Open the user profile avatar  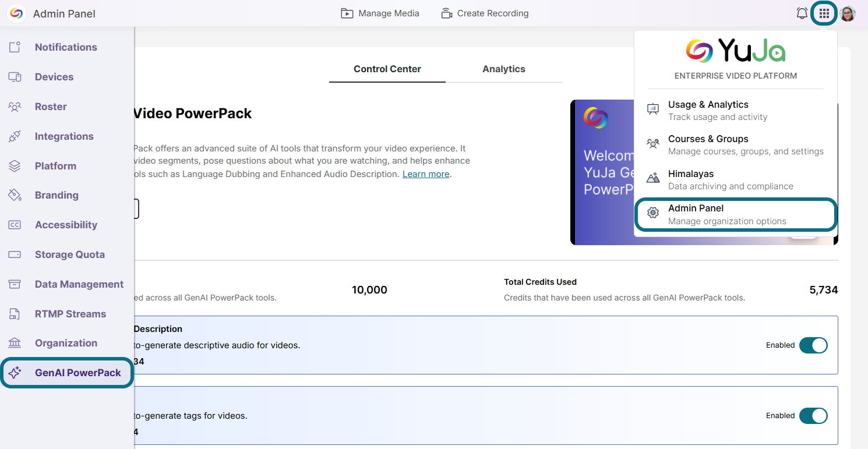tap(848, 13)
